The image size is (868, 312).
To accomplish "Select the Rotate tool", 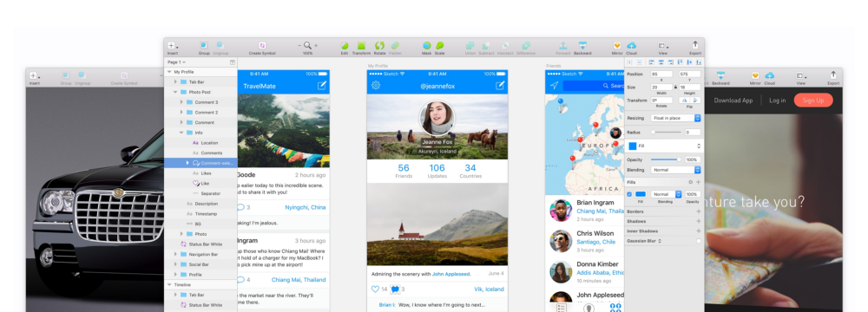I will [380, 45].
